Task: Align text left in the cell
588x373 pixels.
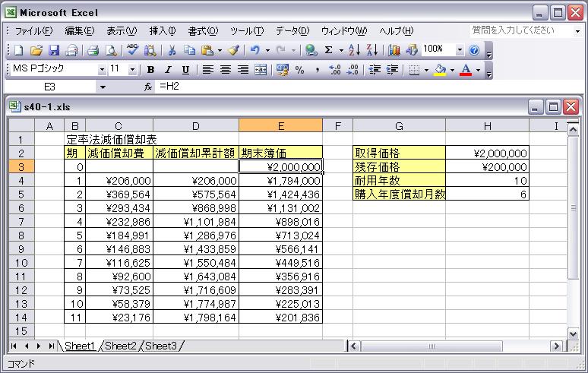Action: tap(207, 70)
